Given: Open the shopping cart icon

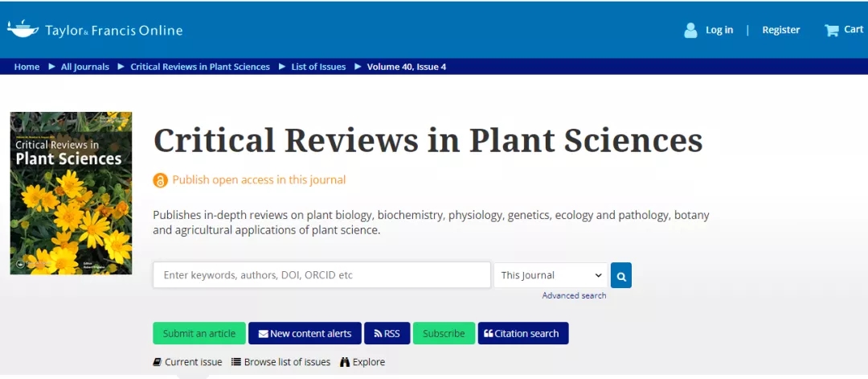Looking at the screenshot, I should pyautogui.click(x=831, y=30).
